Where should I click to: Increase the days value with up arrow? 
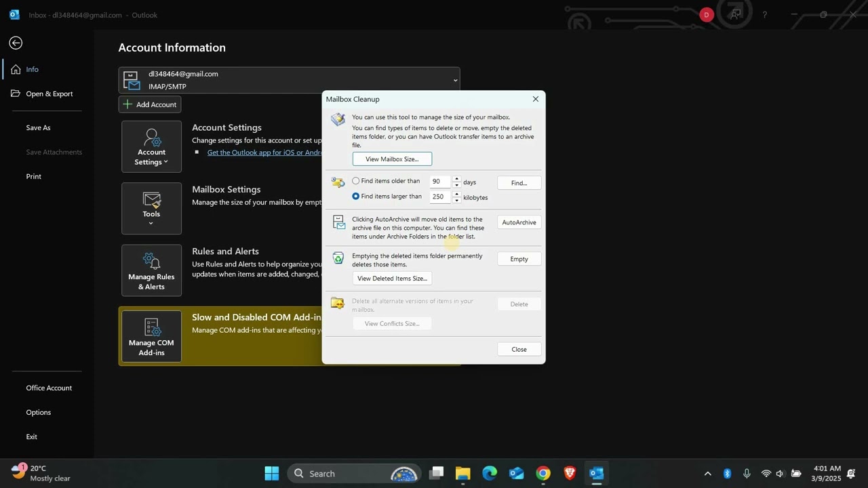pos(456,179)
